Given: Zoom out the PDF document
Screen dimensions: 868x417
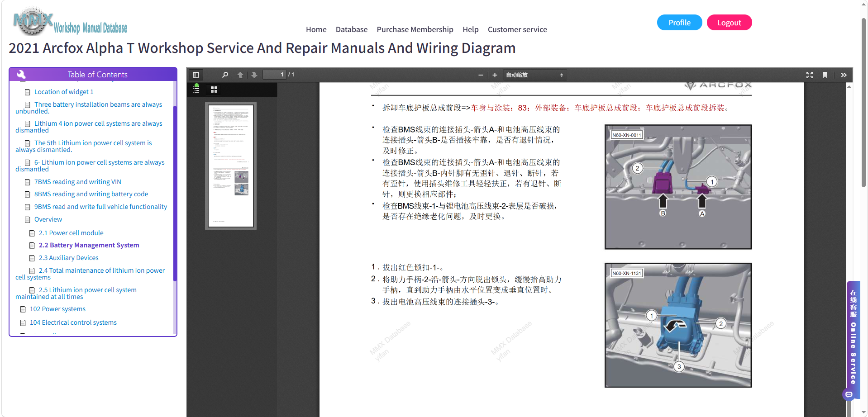Looking at the screenshot, I should pos(481,75).
